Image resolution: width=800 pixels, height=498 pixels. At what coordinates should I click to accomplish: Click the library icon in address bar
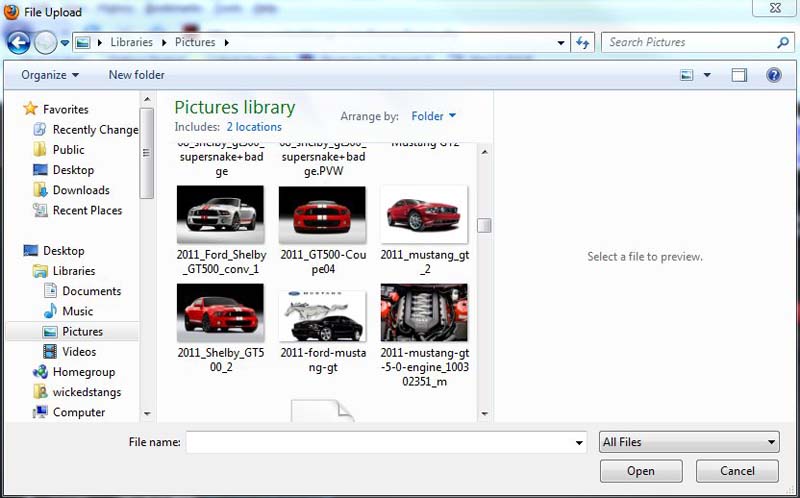point(83,43)
